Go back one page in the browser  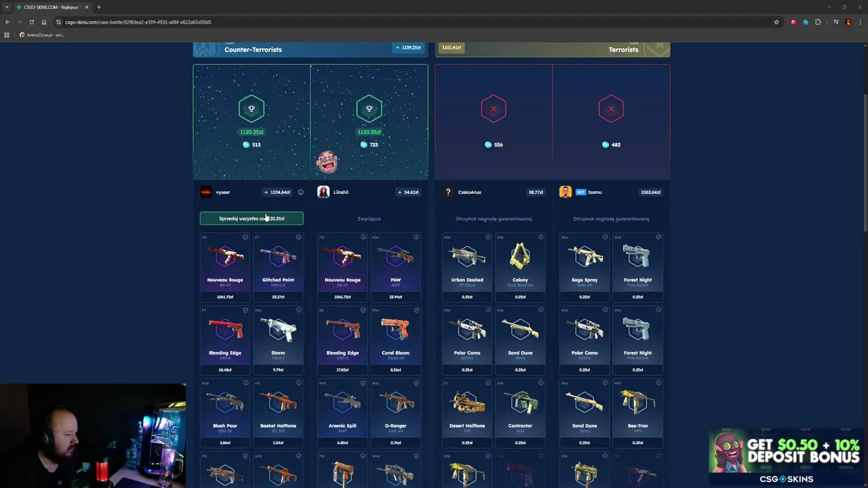tap(7, 22)
